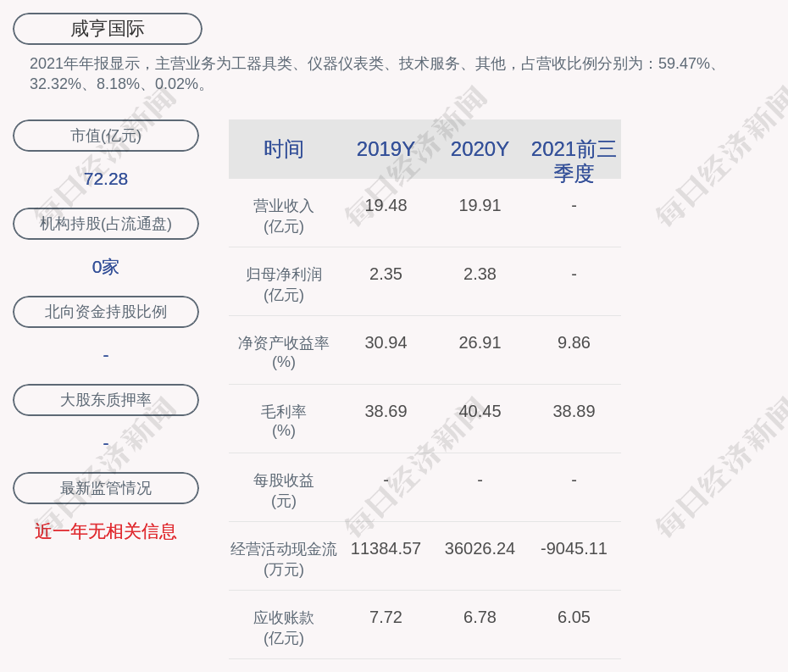Click the 2019 revenue value 19.48
788x672 pixels.
pyautogui.click(x=386, y=206)
